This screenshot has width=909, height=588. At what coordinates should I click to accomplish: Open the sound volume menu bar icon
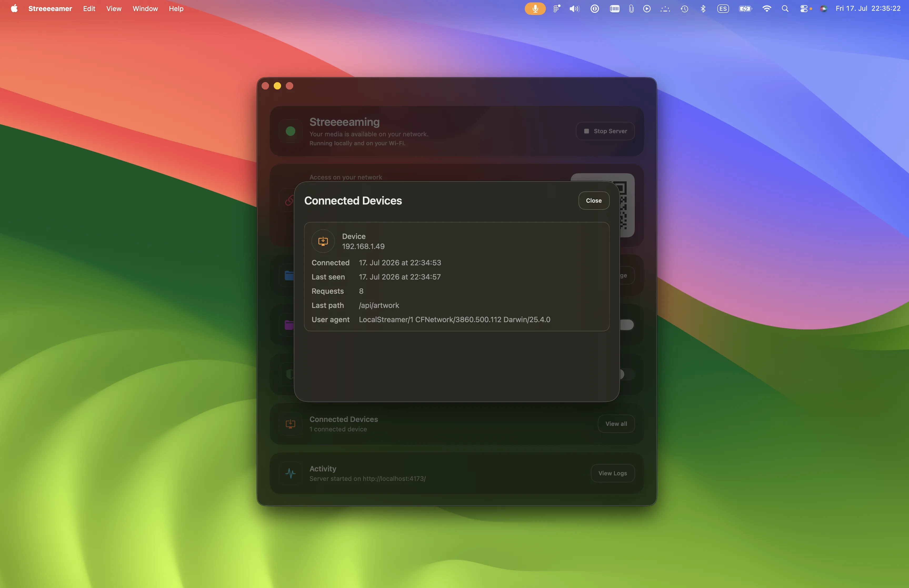tap(574, 8)
